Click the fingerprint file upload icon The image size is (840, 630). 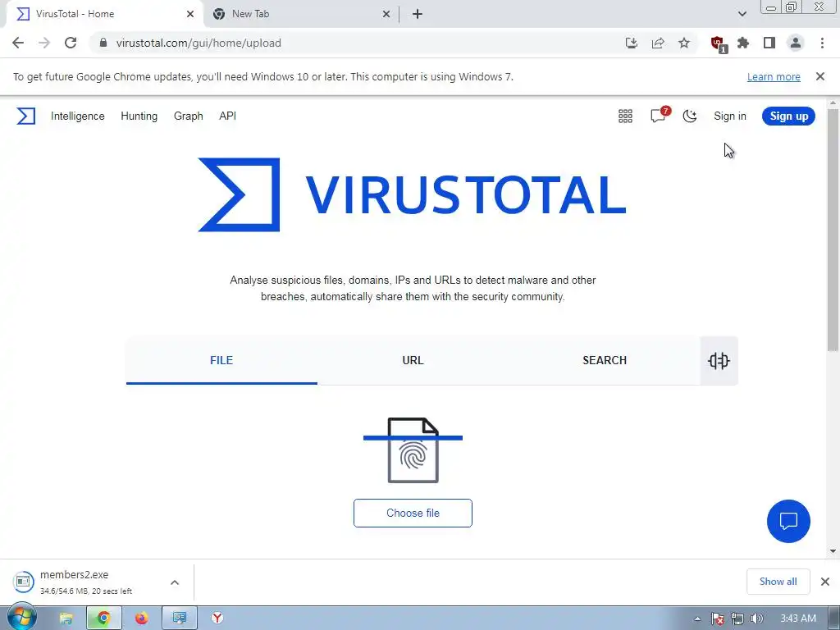pyautogui.click(x=413, y=450)
